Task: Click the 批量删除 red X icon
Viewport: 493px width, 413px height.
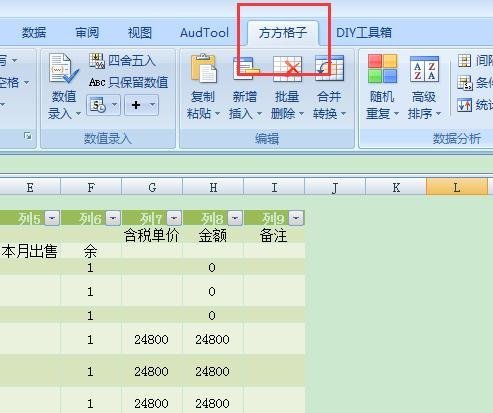Action: pos(287,68)
